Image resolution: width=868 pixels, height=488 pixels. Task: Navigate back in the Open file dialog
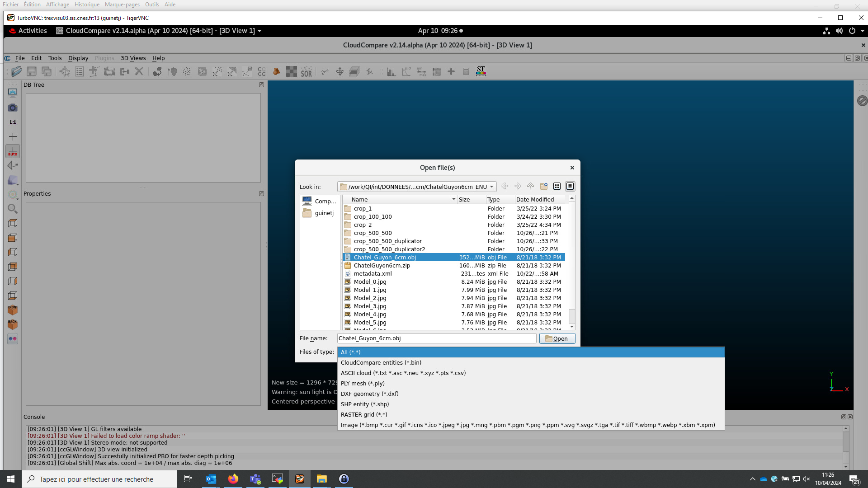coord(505,186)
